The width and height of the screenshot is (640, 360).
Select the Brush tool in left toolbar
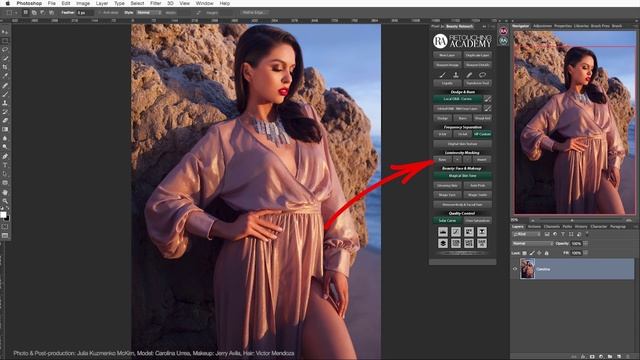[5, 94]
